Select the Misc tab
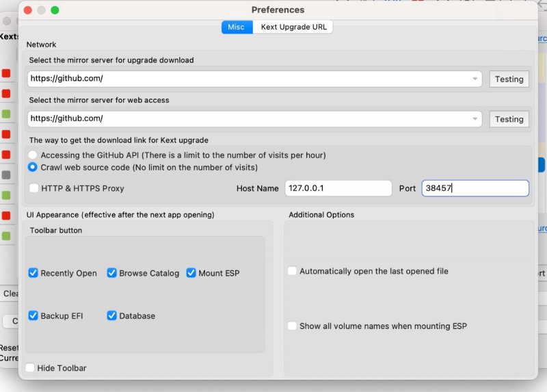This screenshot has width=547, height=392. (x=236, y=27)
